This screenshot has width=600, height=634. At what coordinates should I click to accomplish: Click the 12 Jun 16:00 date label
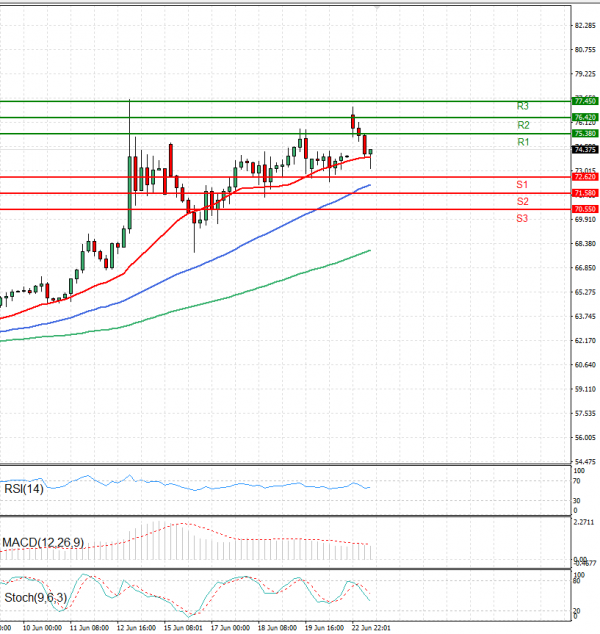point(136,628)
